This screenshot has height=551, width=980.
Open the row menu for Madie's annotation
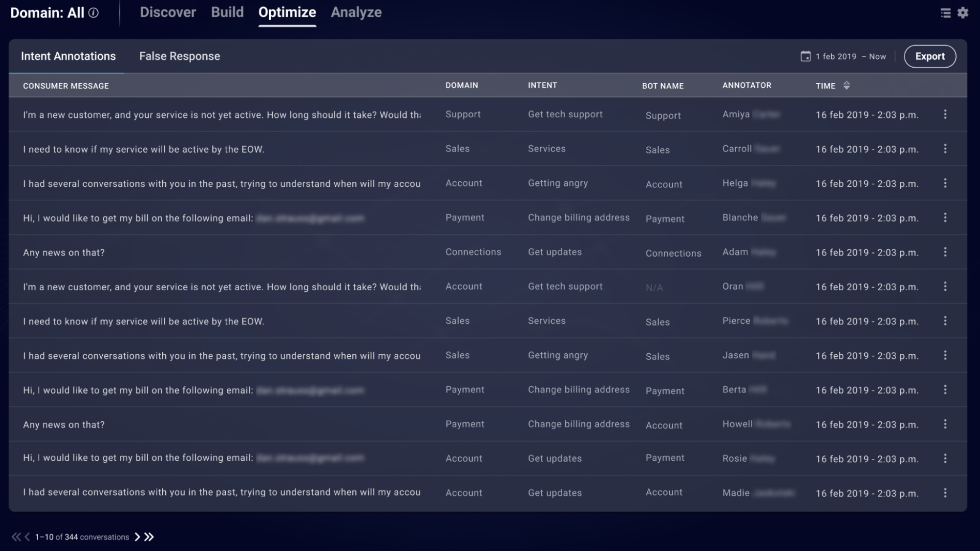(945, 493)
